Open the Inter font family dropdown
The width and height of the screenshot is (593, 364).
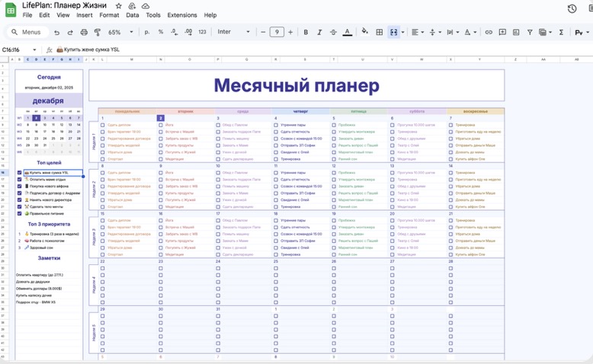[234, 32]
